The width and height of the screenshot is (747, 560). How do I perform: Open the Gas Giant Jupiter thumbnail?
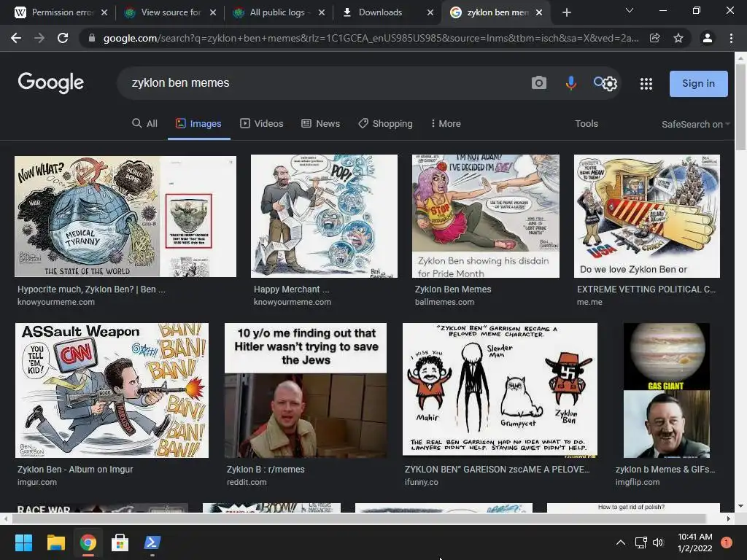667,391
